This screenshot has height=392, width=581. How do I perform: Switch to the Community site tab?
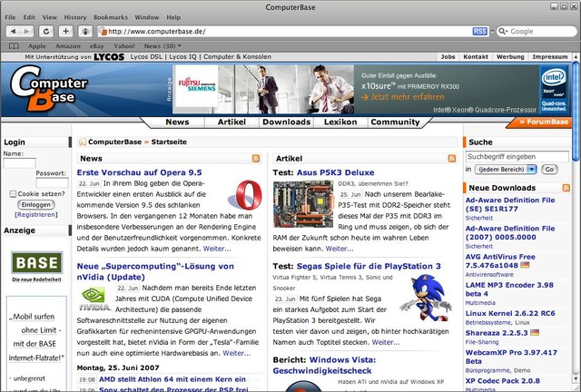(x=396, y=122)
